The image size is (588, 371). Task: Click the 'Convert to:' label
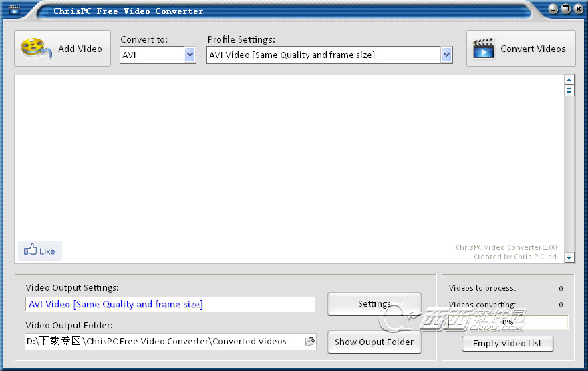(x=144, y=39)
